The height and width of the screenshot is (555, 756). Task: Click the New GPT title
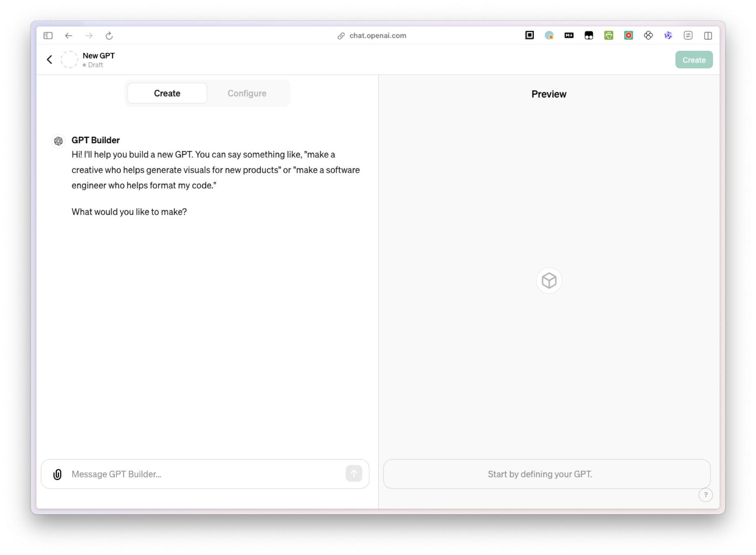point(98,56)
